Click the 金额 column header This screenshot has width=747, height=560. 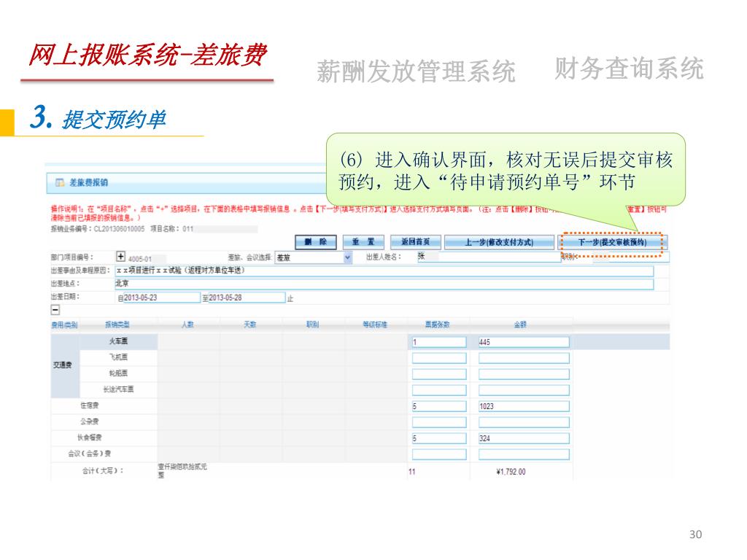pyautogui.click(x=520, y=324)
